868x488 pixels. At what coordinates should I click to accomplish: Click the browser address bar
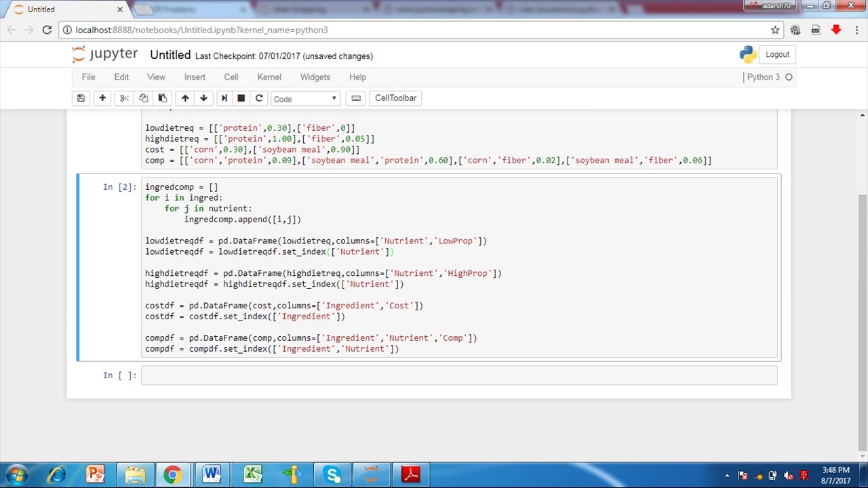[x=420, y=30]
